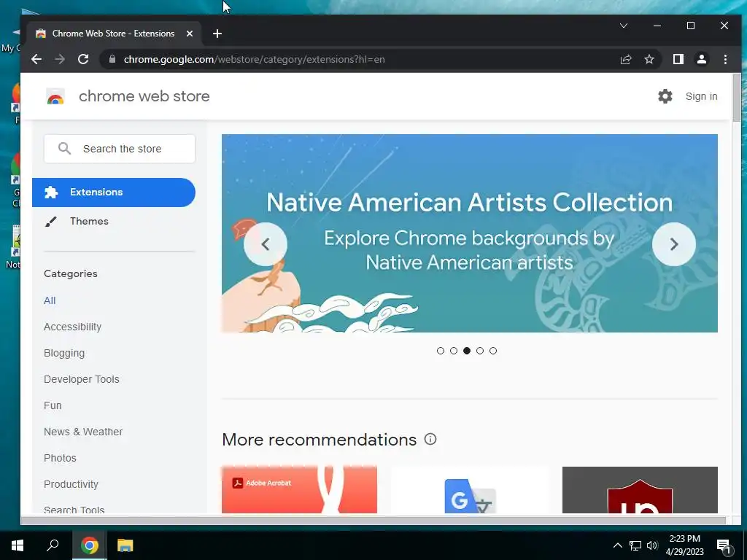
Task: Open the Chrome three-dot menu
Action: [x=725, y=59]
